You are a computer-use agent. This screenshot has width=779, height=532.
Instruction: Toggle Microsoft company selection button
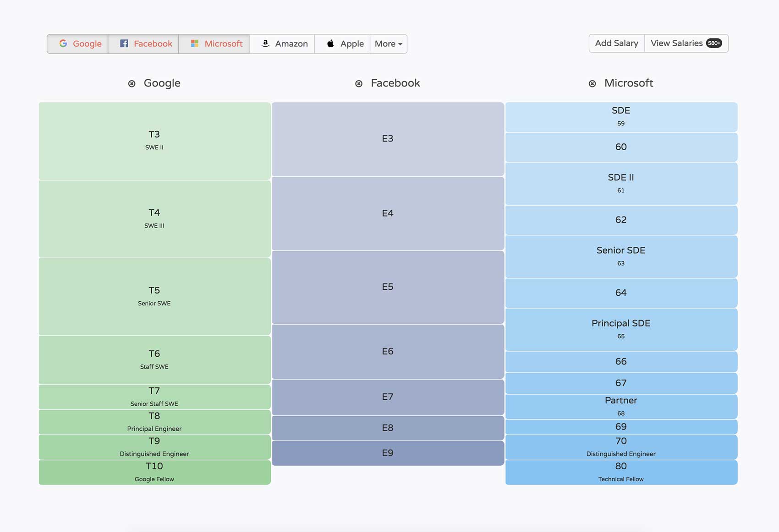coord(214,44)
